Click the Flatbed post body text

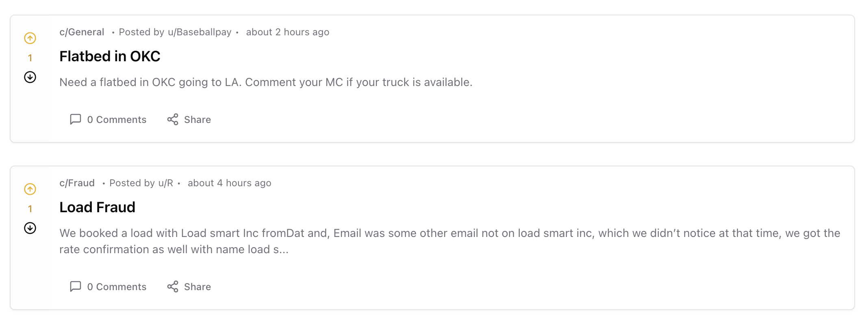click(266, 82)
